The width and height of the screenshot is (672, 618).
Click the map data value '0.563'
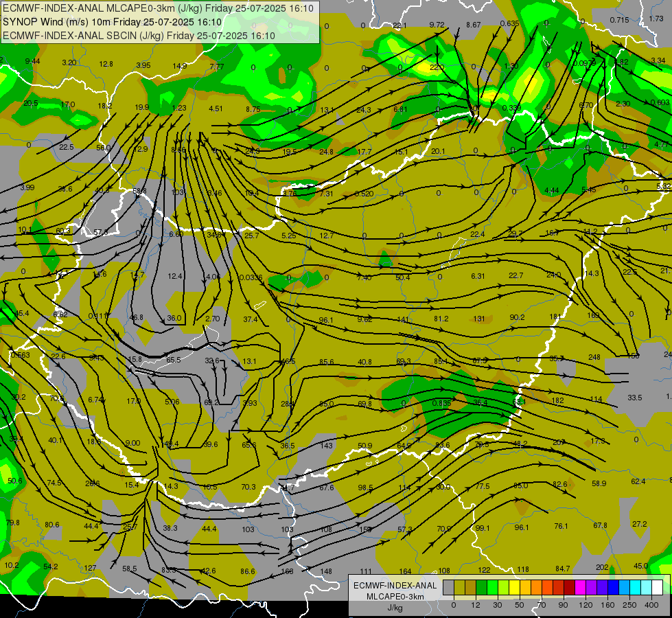click(x=20, y=355)
